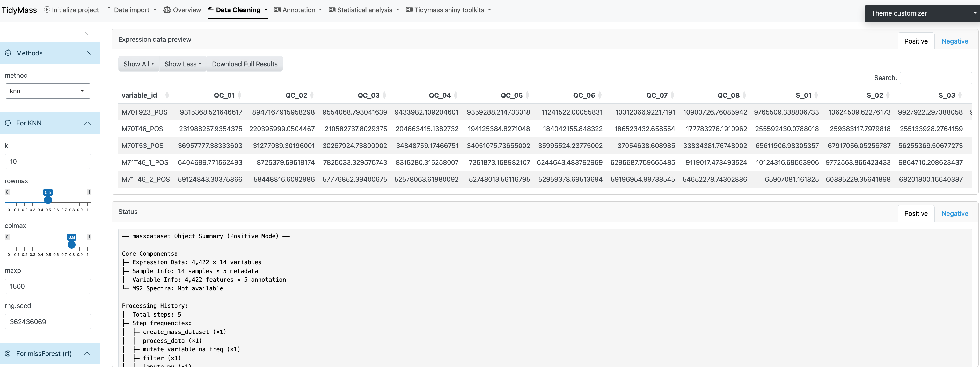Viewport: 980px width, 371px height.
Task: Sort table by S_01 column arrows
Action: point(816,95)
